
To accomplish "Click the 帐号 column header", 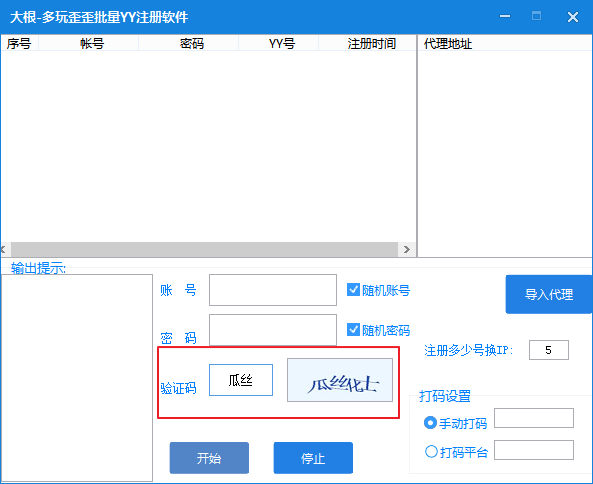I will (88, 43).
